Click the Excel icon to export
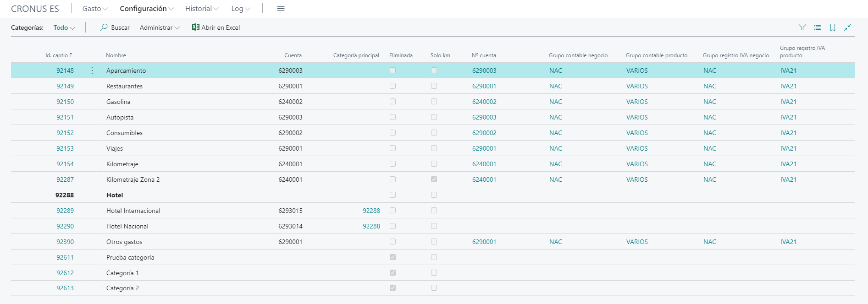Viewport: 868px width, 304px height. pyautogui.click(x=196, y=27)
